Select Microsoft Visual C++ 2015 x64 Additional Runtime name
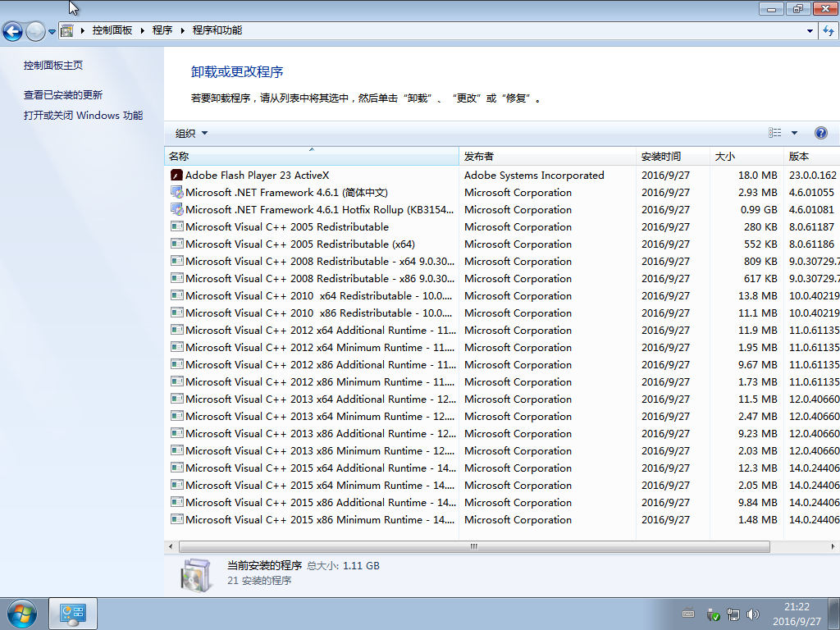Image resolution: width=840 pixels, height=630 pixels. pyautogui.click(x=321, y=468)
